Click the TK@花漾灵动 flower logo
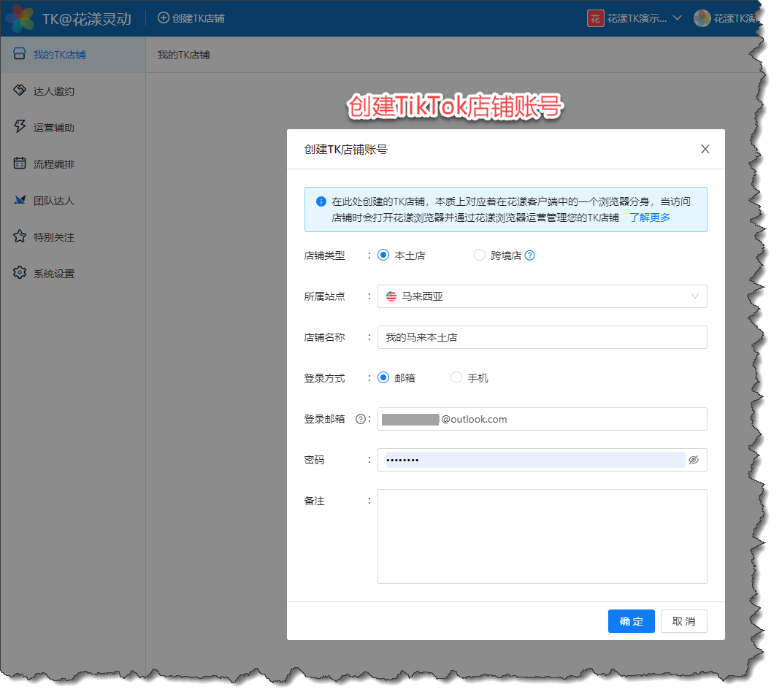This screenshot has height=700, width=782. [x=20, y=18]
